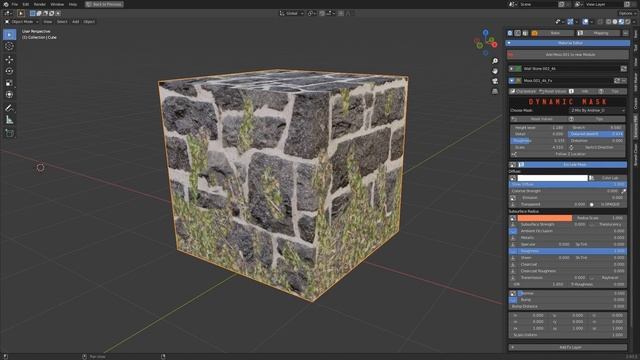The height and width of the screenshot is (360, 640).
Task: Open the File menu
Action: click(14, 4)
